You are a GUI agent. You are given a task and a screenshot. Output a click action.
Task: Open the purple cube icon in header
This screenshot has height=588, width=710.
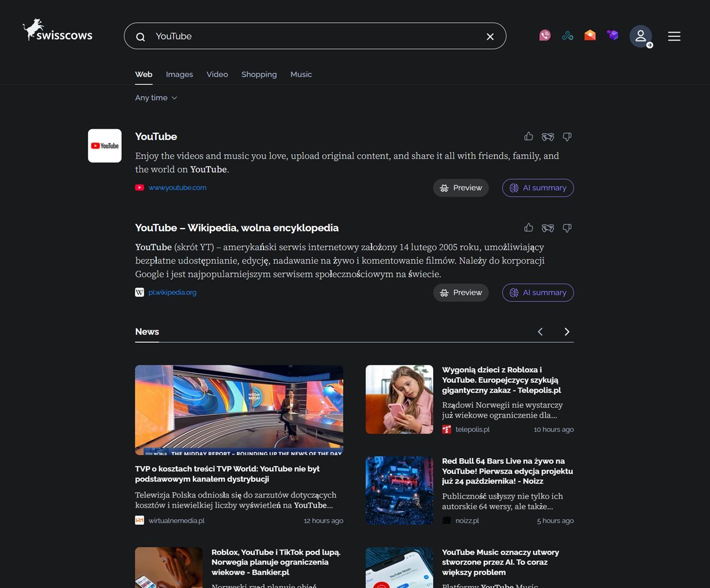click(612, 36)
